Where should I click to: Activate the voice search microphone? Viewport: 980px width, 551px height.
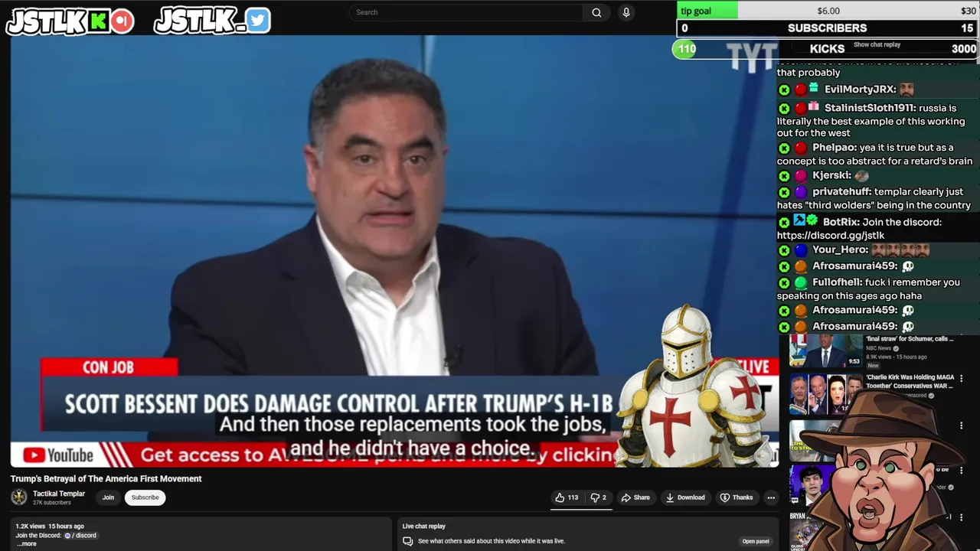(x=626, y=12)
